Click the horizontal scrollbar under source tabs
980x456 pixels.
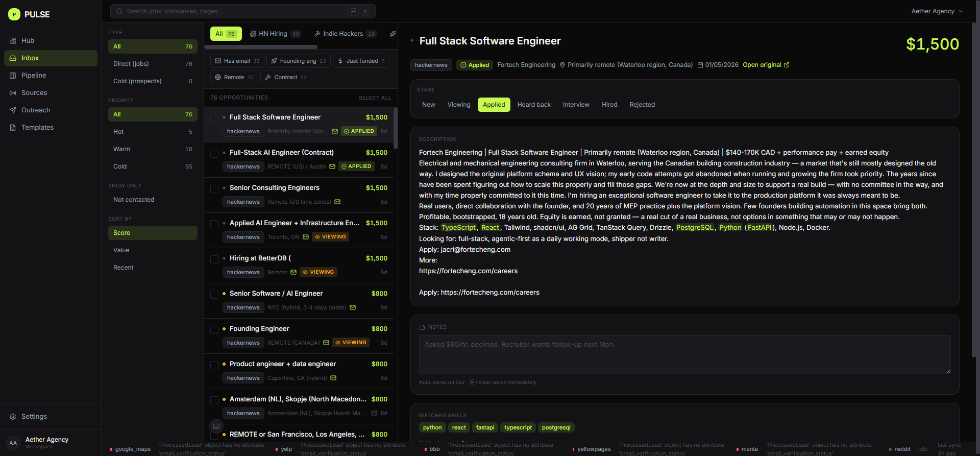[260, 47]
